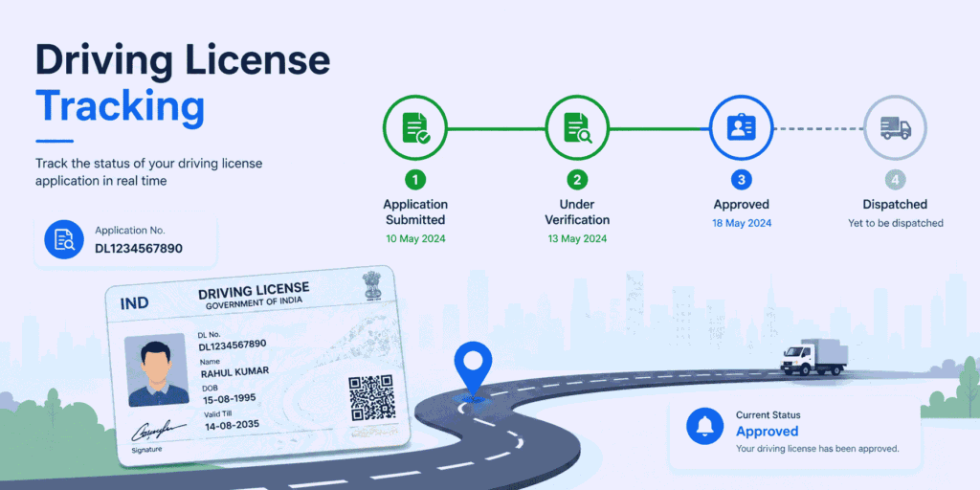
Task: Click the date of birth 15-08-1995
Action: point(230,399)
